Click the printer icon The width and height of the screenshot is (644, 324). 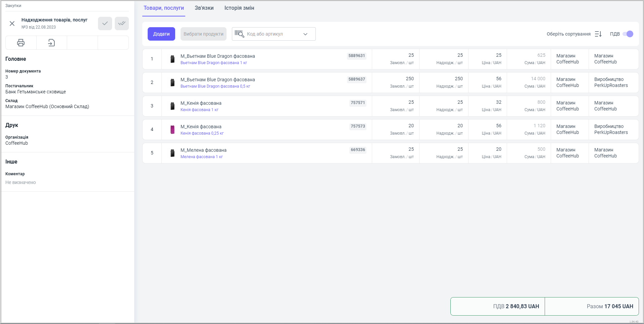(21, 43)
